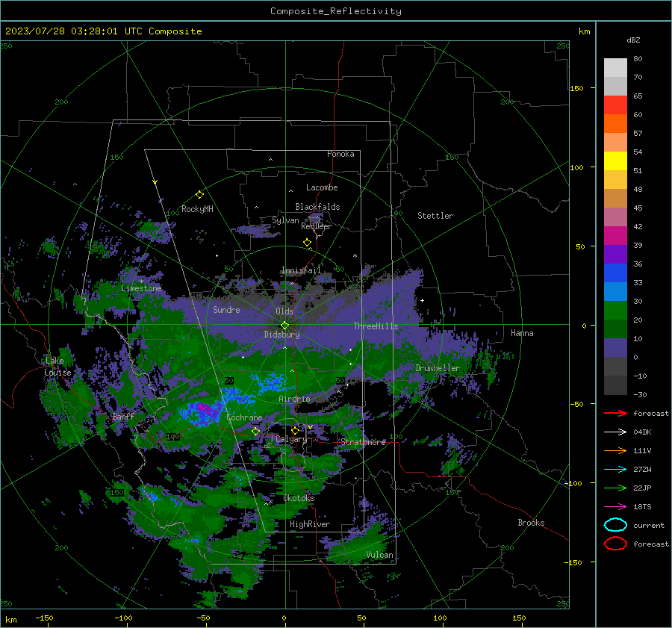Click yellow diamond marker beside RockyMH label
The image size is (672, 628).
pyautogui.click(x=199, y=195)
